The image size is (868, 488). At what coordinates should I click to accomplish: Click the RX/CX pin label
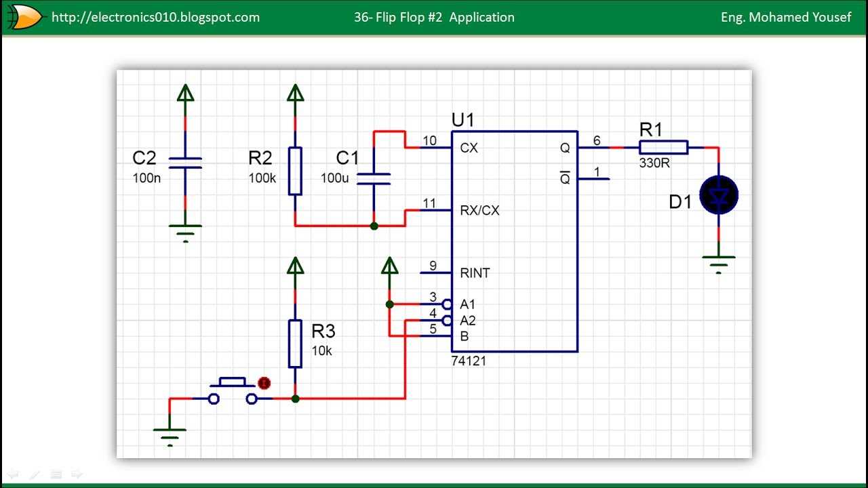coord(479,211)
